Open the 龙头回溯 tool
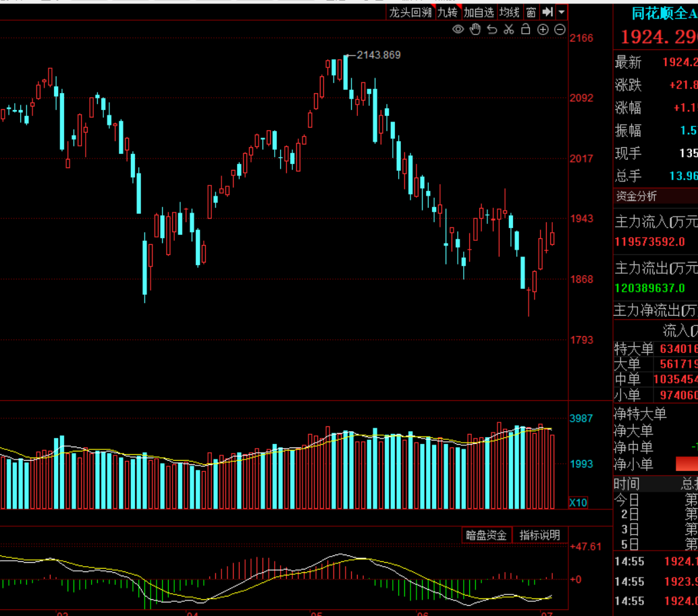Viewport: 698px width, 616px height. point(410,12)
